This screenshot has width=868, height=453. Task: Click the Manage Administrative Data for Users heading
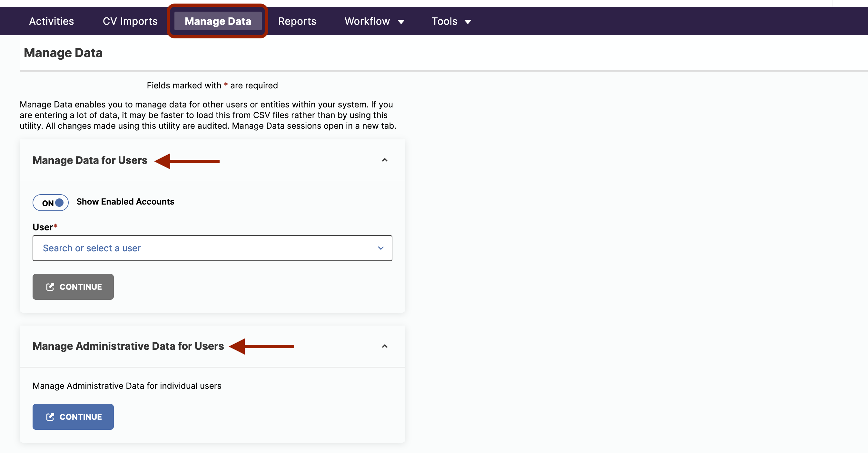128,346
